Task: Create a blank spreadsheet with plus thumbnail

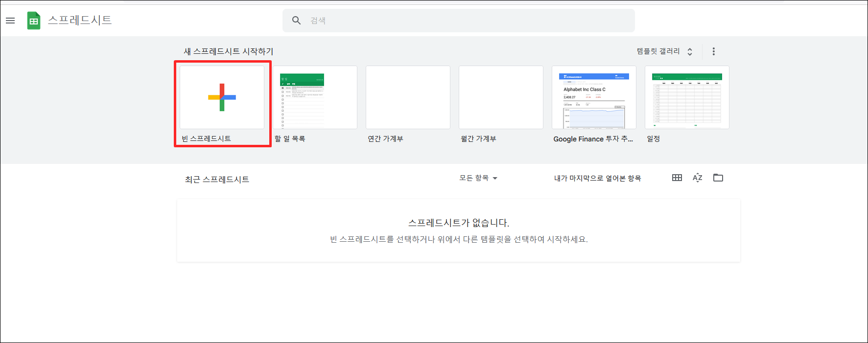Action: 222,97
